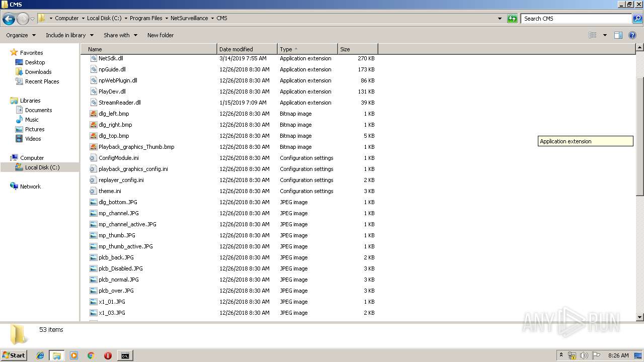Click the change view icon
This screenshot has height=362, width=644.
click(593, 35)
